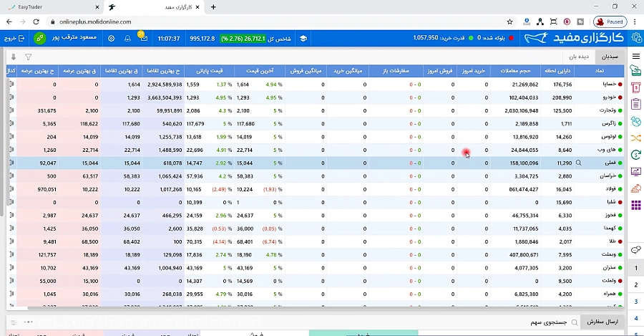Select the وتجارت symbol row

coord(316,110)
